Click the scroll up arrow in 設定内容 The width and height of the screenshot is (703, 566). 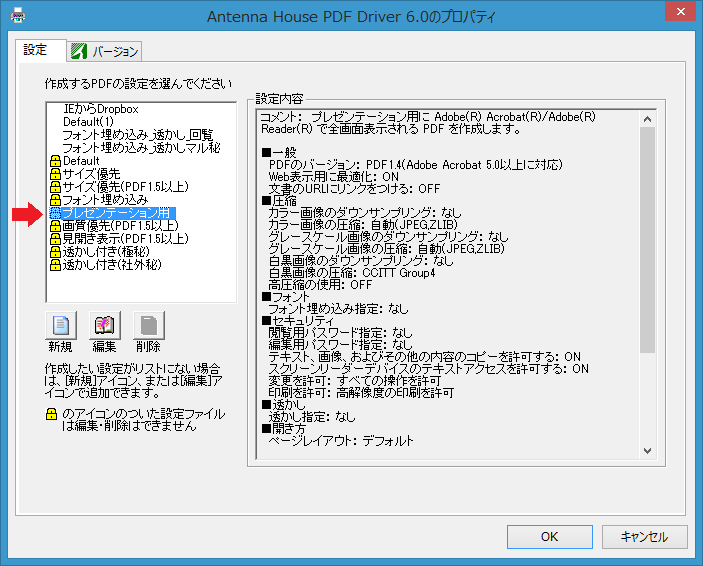[647, 119]
